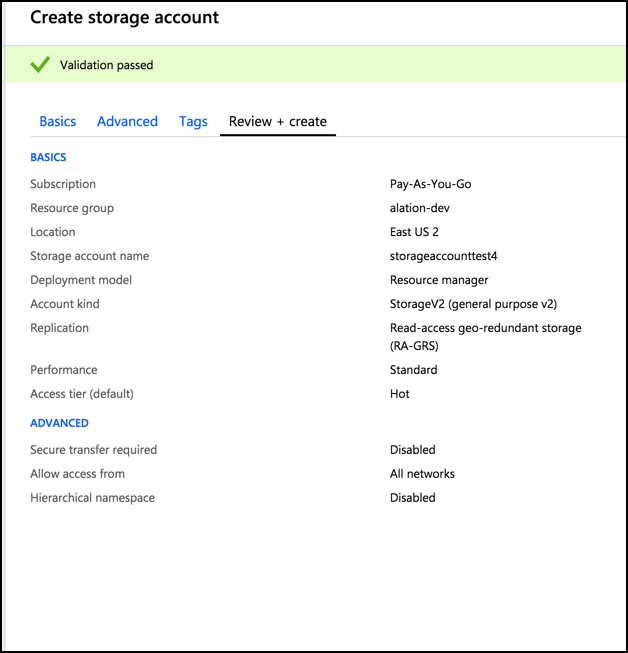Click the Create storage account title
The width and height of the screenshot is (628, 653).
click(125, 17)
